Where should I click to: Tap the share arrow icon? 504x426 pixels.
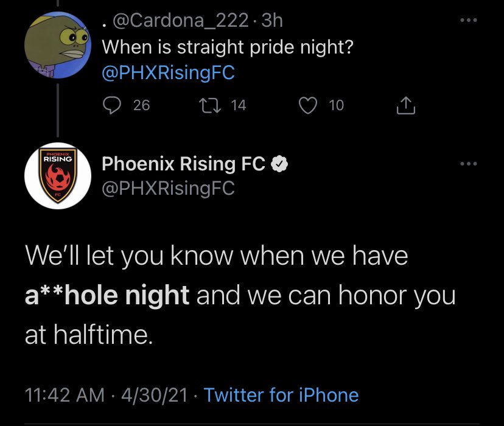405,106
